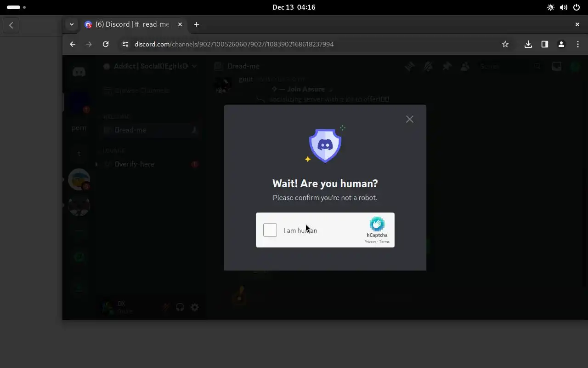Close the "Are you human?" dialog
Screen dimensions: 588x368
coord(410,119)
